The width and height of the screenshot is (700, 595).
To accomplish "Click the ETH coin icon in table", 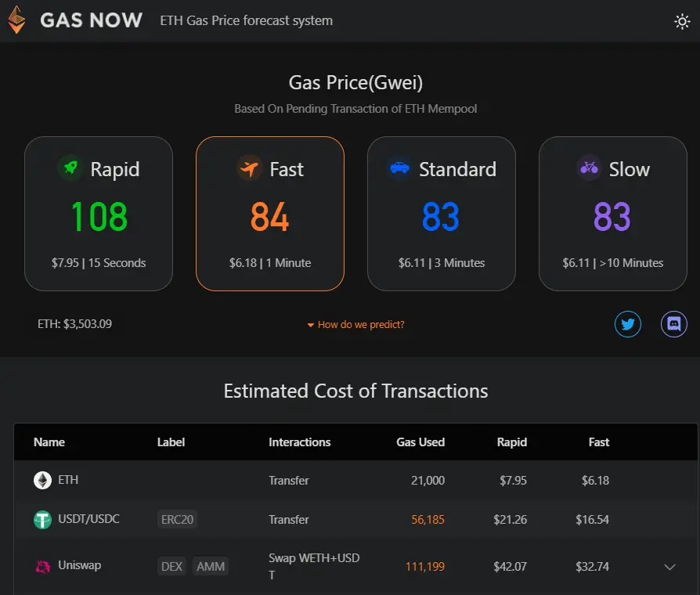I will point(42,480).
